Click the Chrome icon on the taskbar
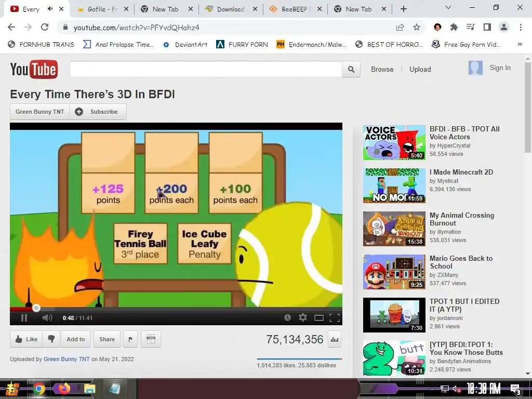 (x=38, y=389)
